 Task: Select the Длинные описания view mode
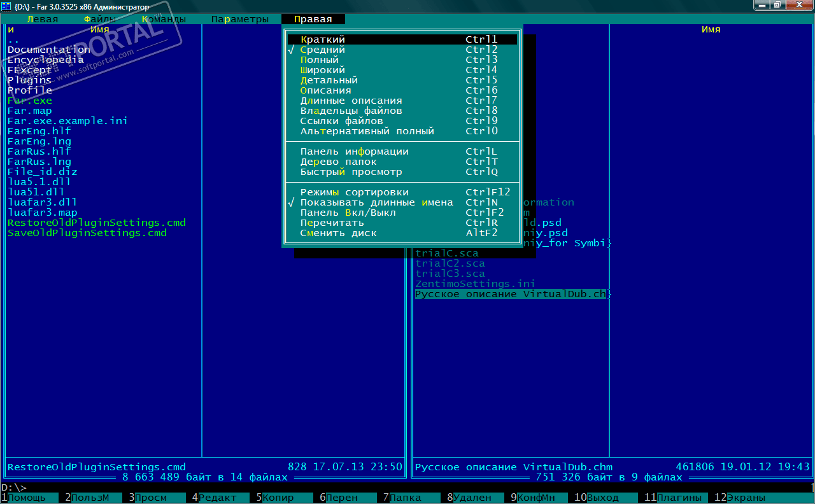tap(402, 101)
